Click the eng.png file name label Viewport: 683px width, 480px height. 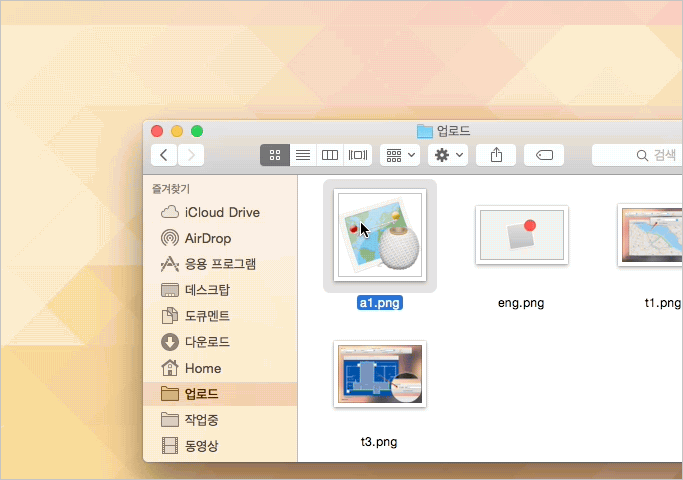[521, 303]
